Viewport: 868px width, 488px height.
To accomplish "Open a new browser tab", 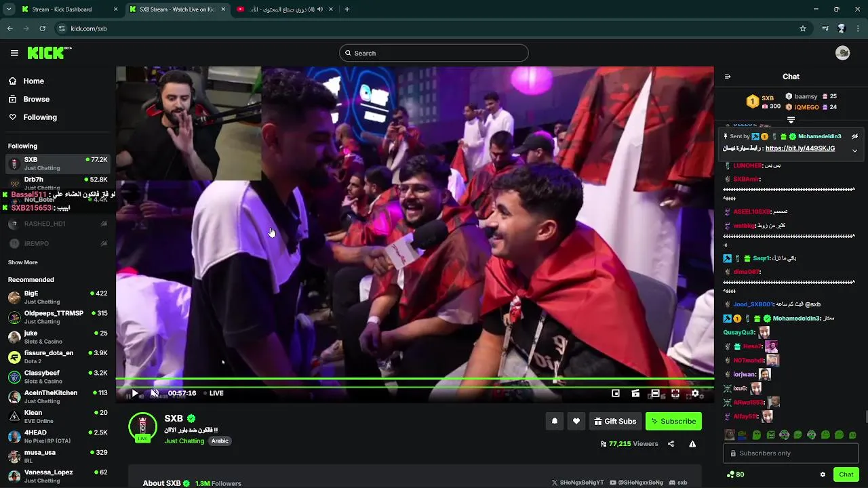I will [347, 9].
